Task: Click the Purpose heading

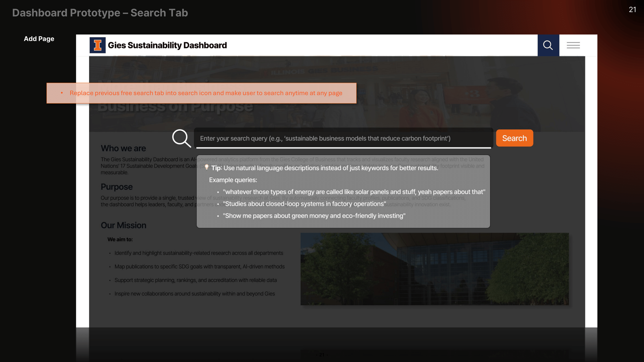Action: pos(116,187)
